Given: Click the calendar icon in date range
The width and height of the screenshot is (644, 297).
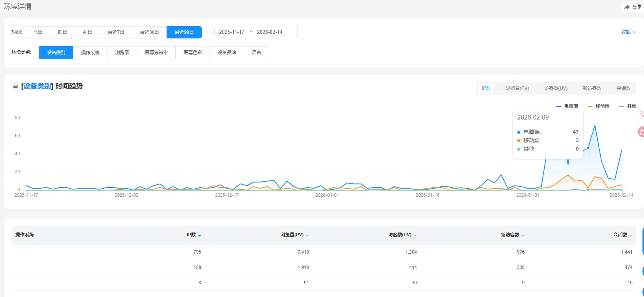Looking at the screenshot, I should [x=213, y=32].
